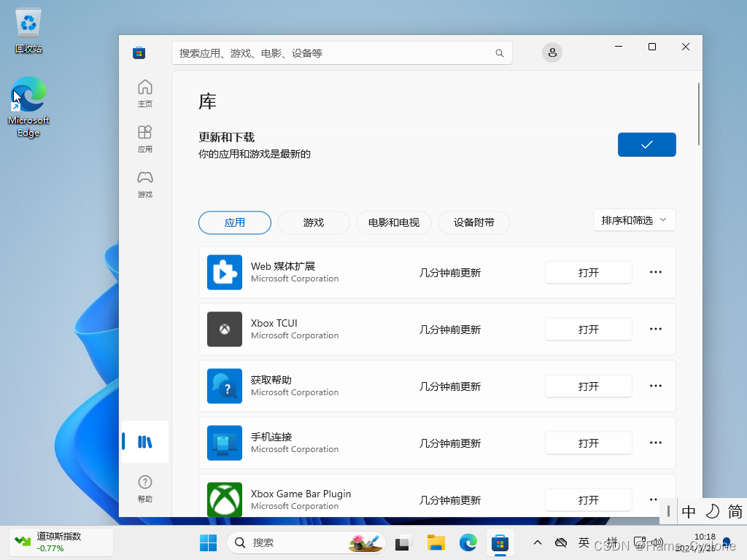747x560 pixels.
Task: Open more options for 获取帮助
Action: click(656, 386)
